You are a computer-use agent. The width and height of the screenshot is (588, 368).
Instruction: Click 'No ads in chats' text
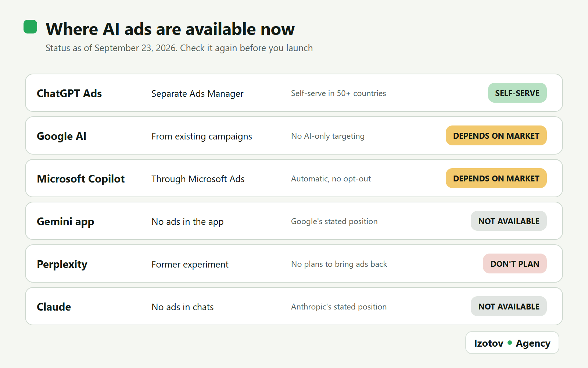point(182,307)
